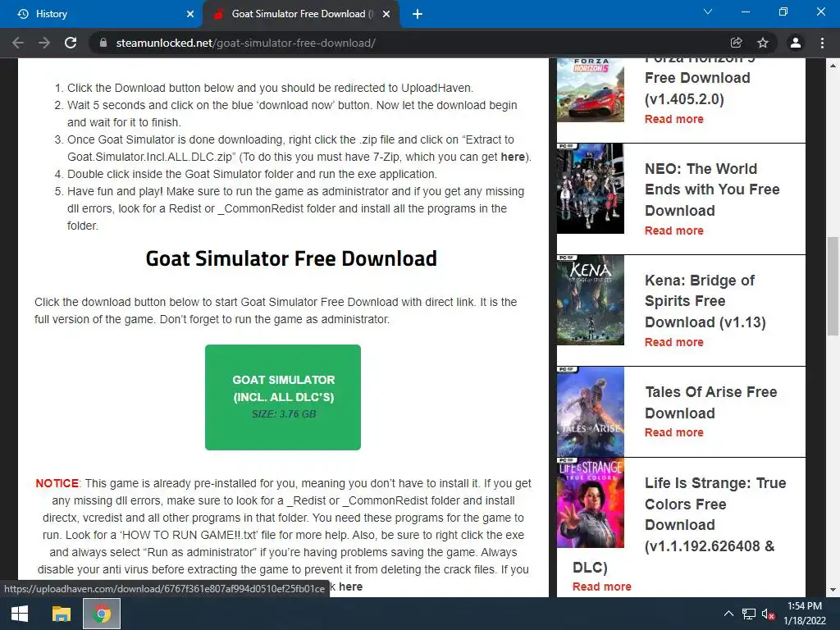Open network status tray icon
Image resolution: width=840 pixels, height=630 pixels.
pyautogui.click(x=748, y=614)
